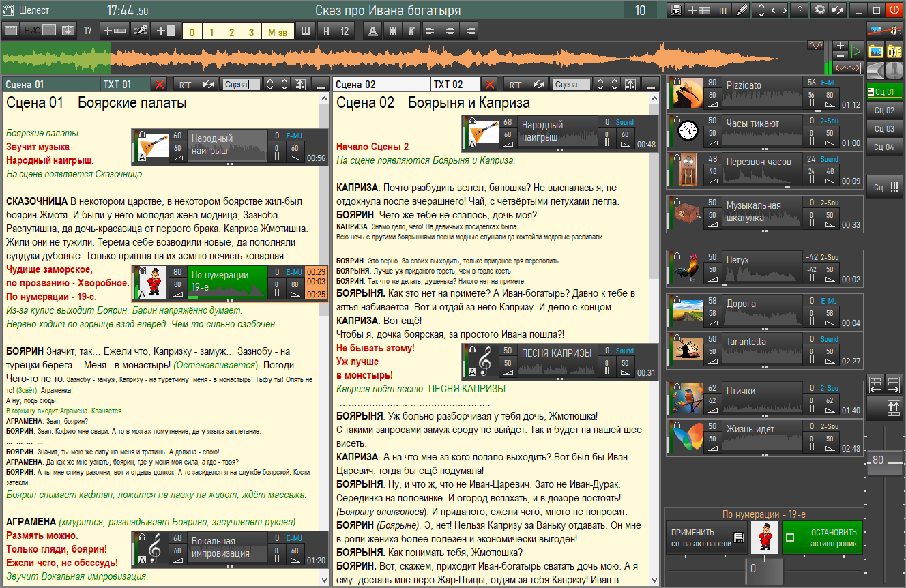Click the waveform fit-width arrows icon

coord(848,68)
